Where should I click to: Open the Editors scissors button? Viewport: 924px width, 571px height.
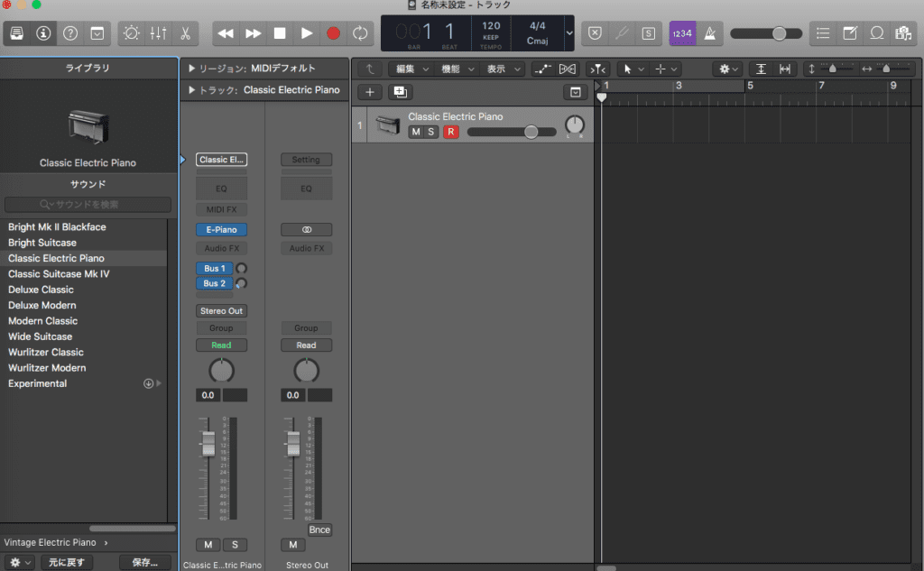pos(185,33)
